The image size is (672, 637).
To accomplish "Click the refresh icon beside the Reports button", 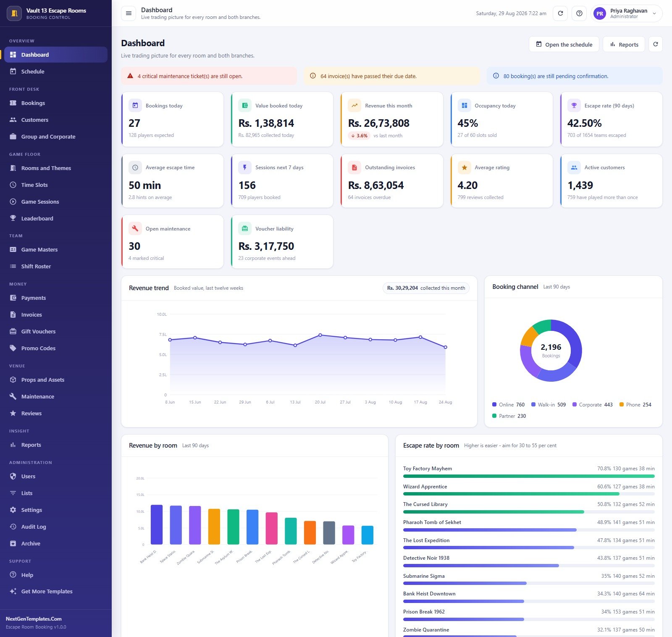I will click(656, 44).
